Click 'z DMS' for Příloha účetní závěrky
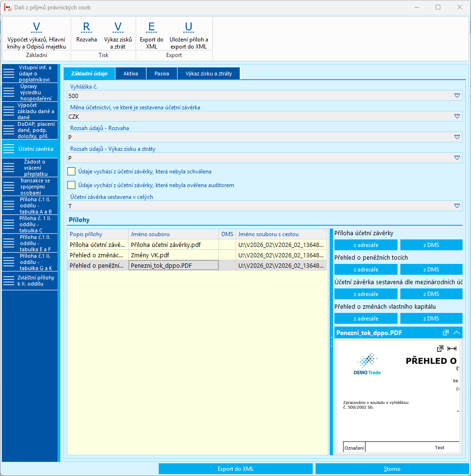 tap(431, 245)
